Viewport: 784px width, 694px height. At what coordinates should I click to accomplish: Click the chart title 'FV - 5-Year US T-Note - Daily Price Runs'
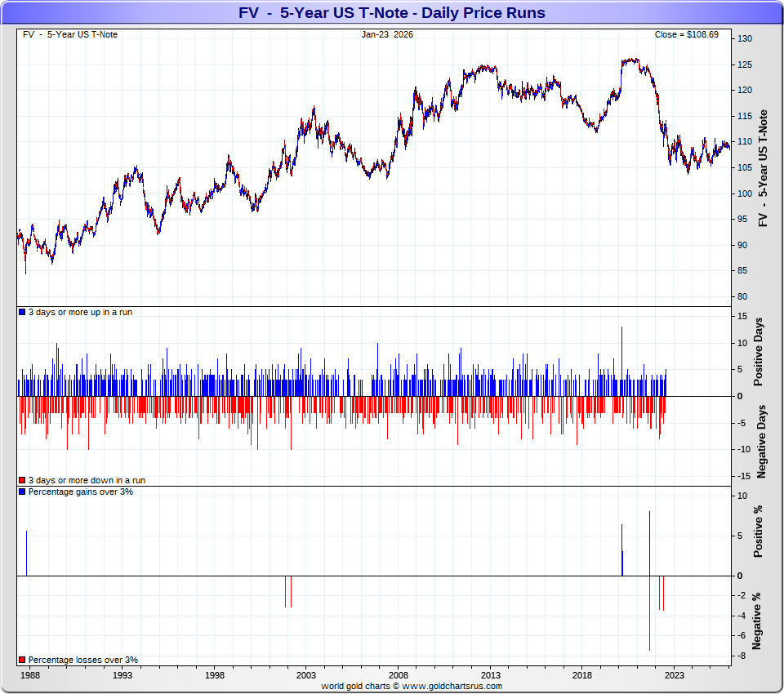click(x=391, y=12)
